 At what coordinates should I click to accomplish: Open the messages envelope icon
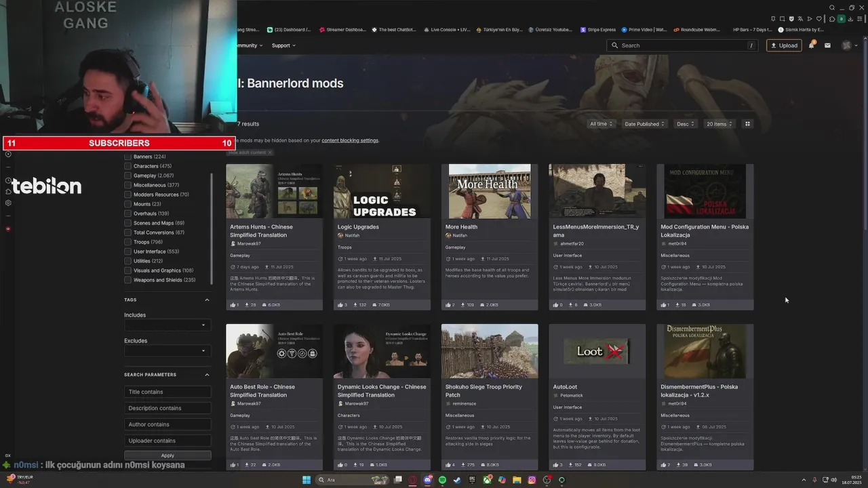pos(827,45)
